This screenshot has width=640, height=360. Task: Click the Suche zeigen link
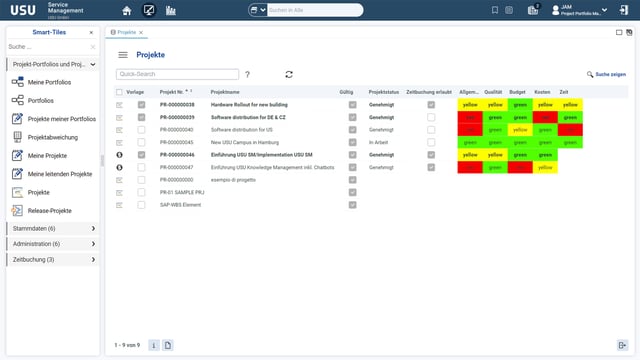607,74
